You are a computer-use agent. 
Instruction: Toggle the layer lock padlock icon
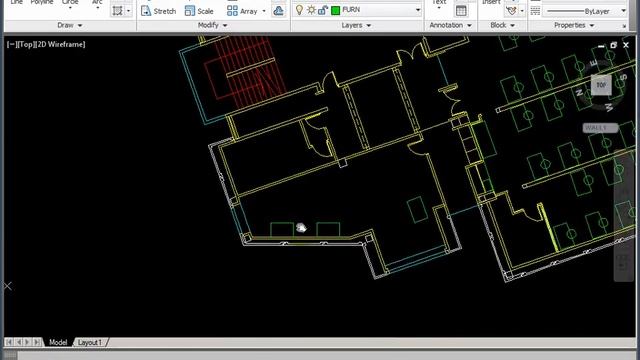point(322,10)
